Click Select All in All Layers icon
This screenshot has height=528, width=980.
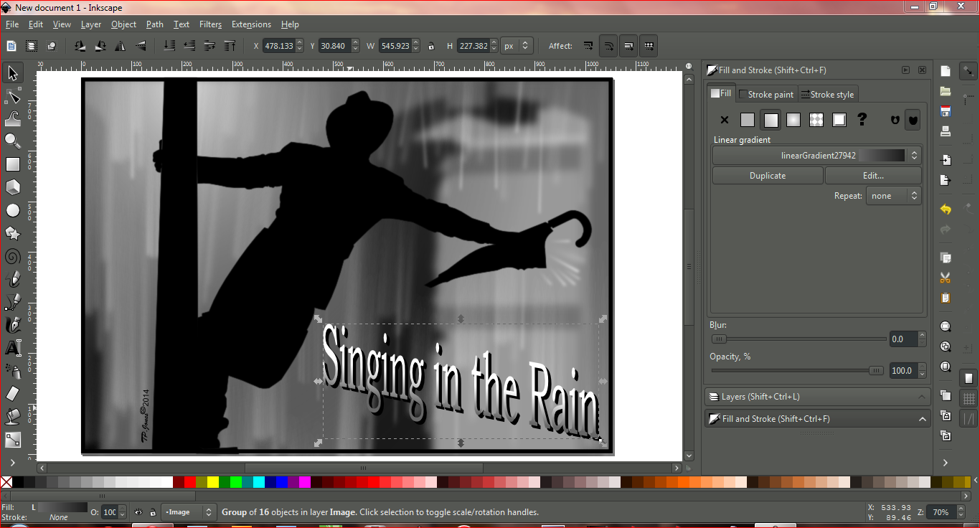click(32, 46)
